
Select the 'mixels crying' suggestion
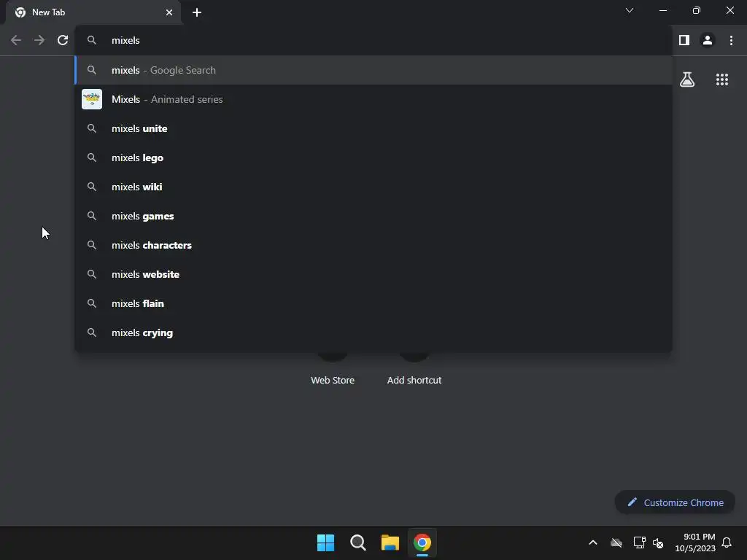coord(373,332)
